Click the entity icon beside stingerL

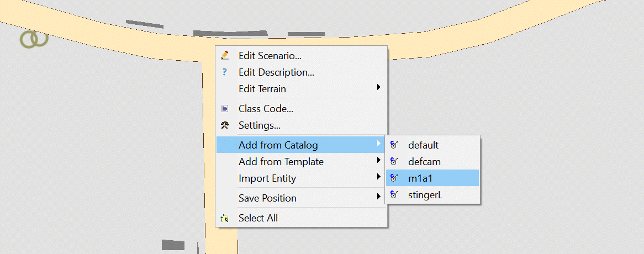[x=394, y=194]
